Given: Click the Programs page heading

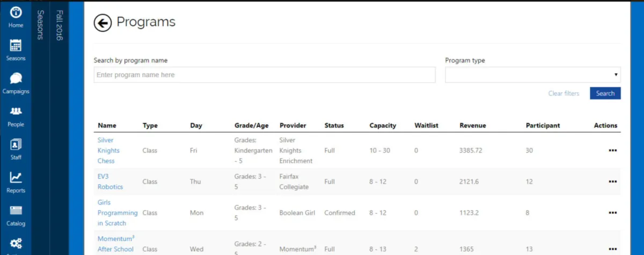Looking at the screenshot, I should point(146,22).
